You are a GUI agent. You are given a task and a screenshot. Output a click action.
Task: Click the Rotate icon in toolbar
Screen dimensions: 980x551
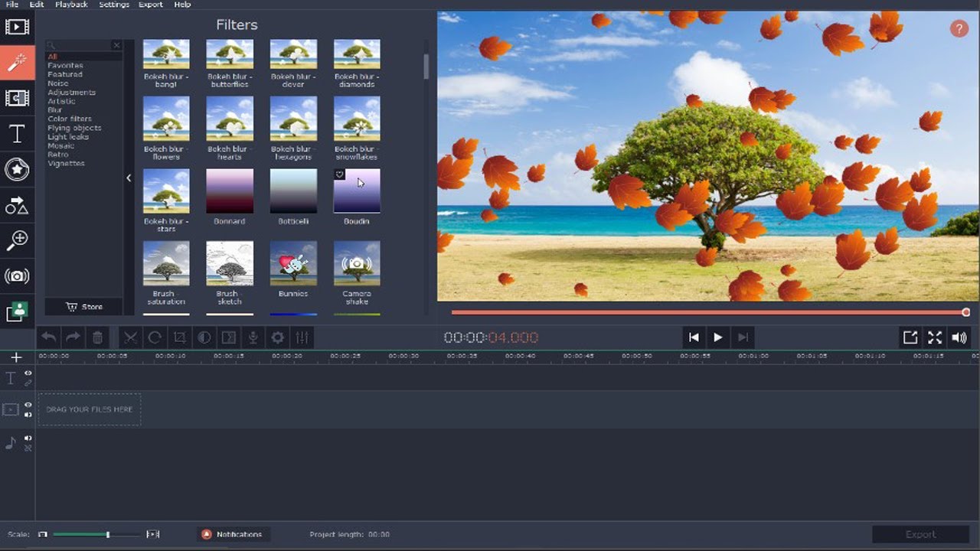[155, 337]
